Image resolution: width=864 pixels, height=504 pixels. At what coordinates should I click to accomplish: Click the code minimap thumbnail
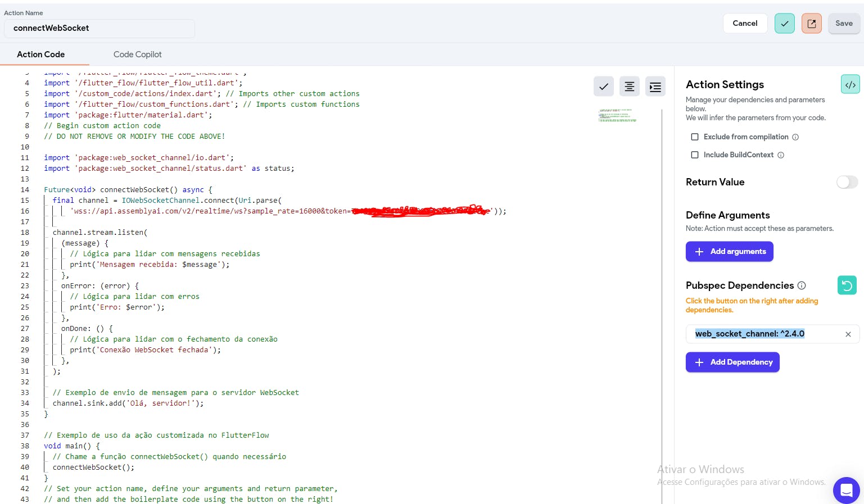coord(617,115)
